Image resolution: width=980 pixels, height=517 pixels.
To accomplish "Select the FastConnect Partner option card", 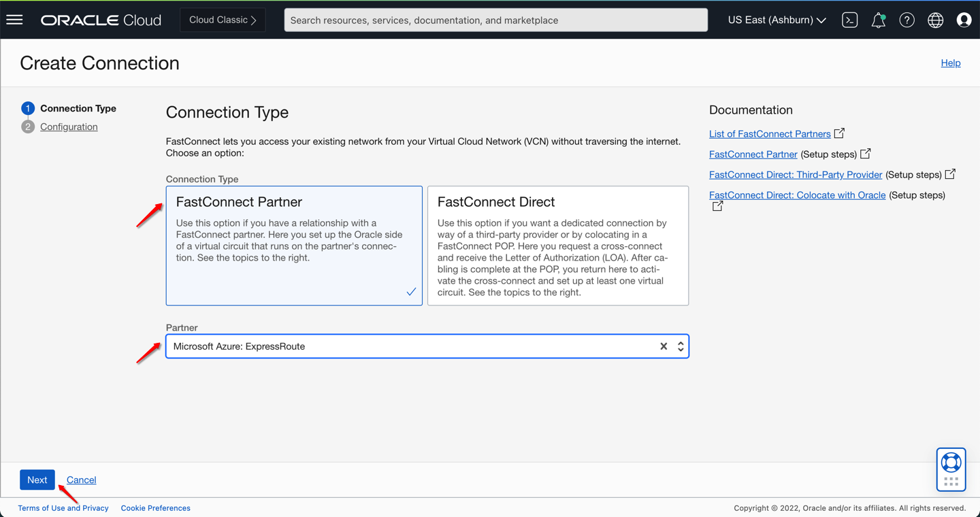I will (294, 246).
